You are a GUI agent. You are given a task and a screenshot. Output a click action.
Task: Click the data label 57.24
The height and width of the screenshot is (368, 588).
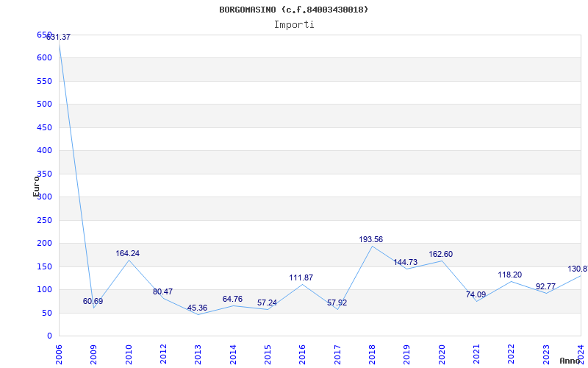pos(267,302)
